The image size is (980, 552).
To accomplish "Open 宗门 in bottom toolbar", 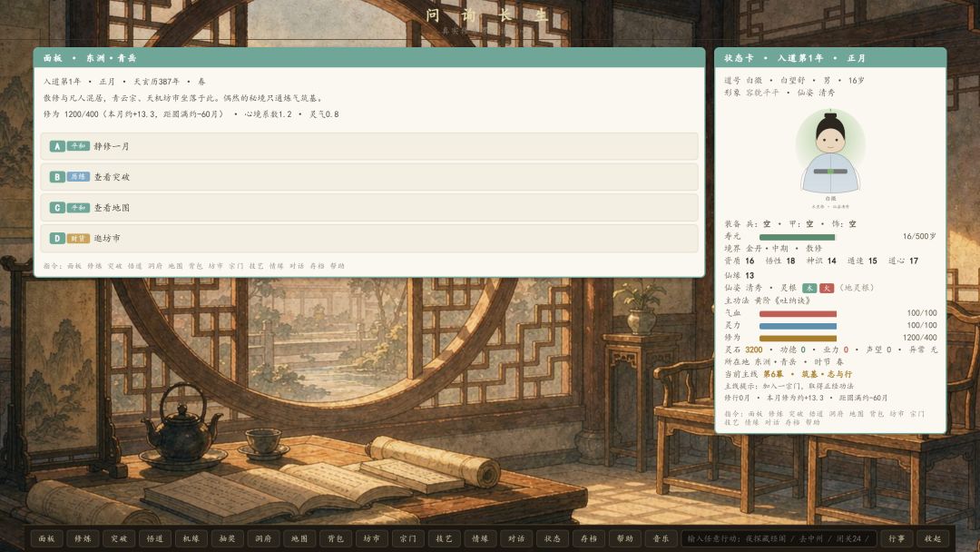I will [x=407, y=538].
